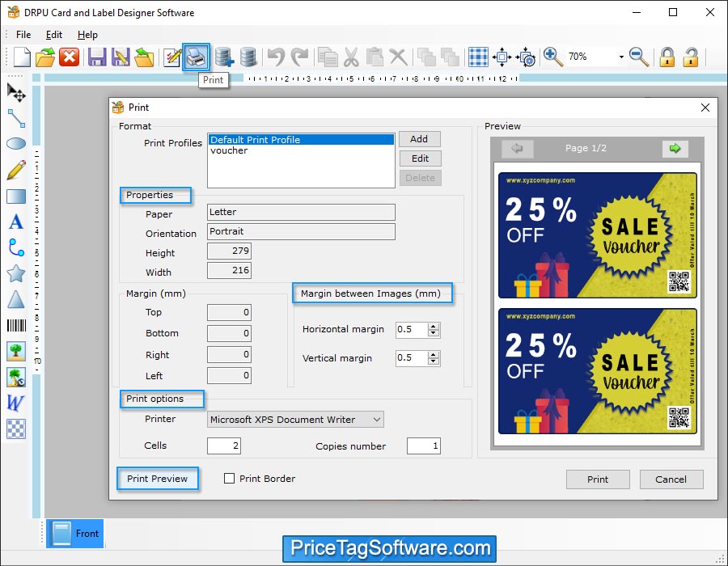Viewport: 728px width, 566px height.
Task: Select the text tool (letter A)
Action: pyautogui.click(x=16, y=222)
